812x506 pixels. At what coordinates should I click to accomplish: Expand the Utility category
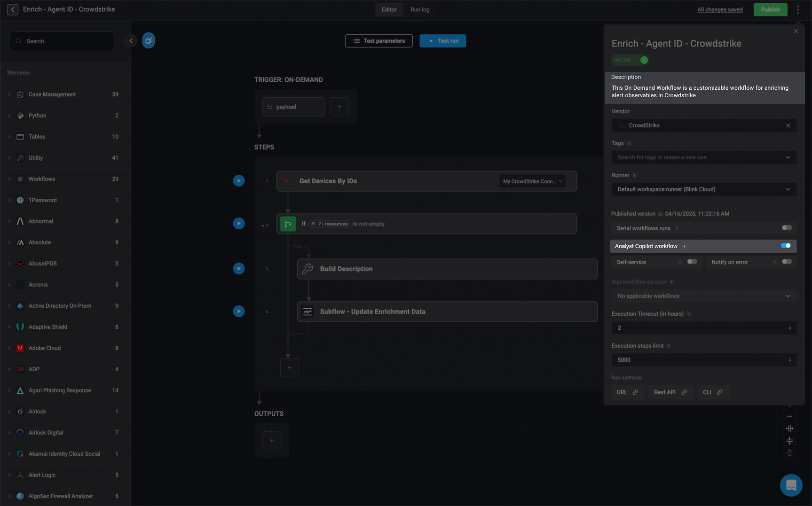[9, 158]
